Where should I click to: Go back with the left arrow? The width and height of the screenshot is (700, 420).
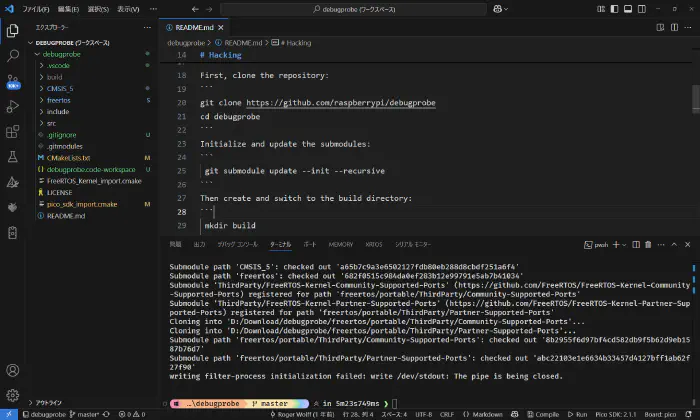tap(195, 9)
